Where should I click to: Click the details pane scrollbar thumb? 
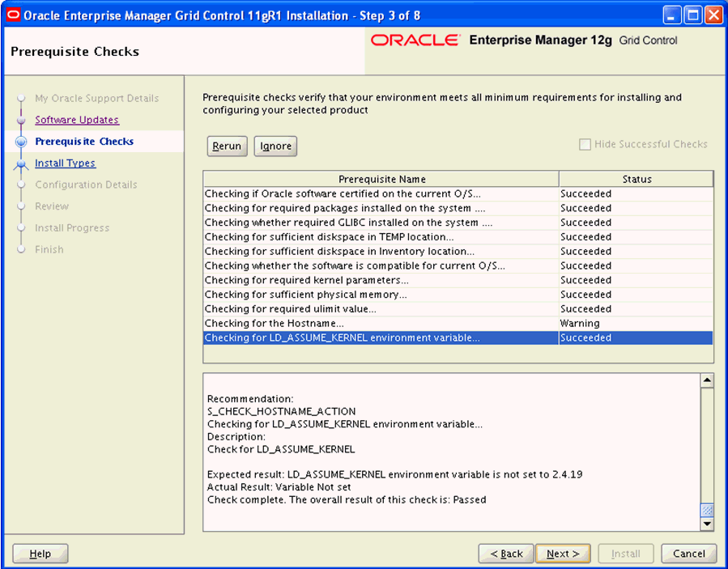(707, 510)
